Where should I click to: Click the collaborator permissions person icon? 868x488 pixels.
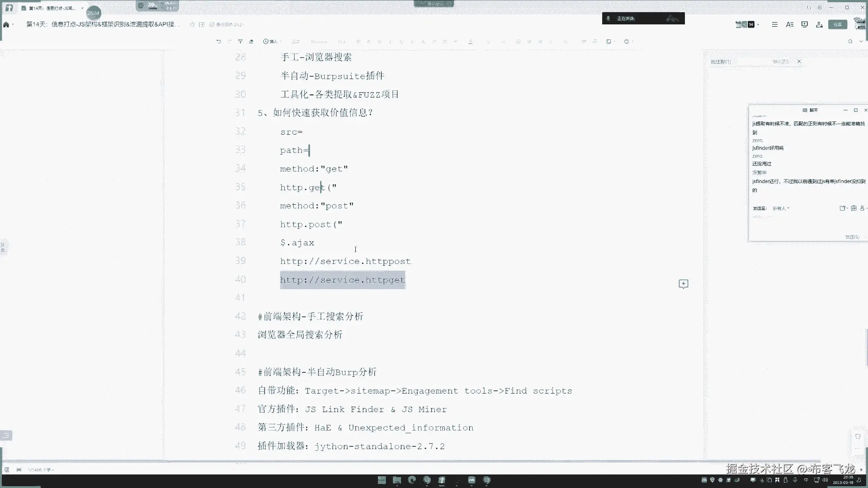(819, 24)
